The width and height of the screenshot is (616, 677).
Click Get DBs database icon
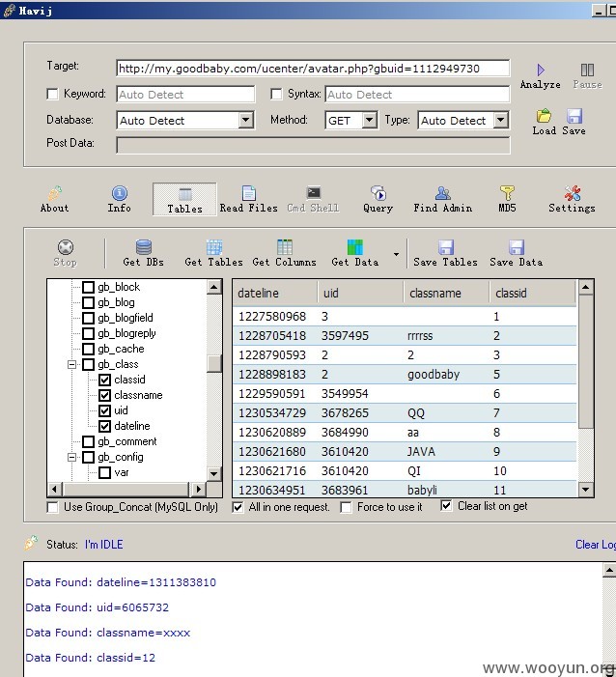144,247
